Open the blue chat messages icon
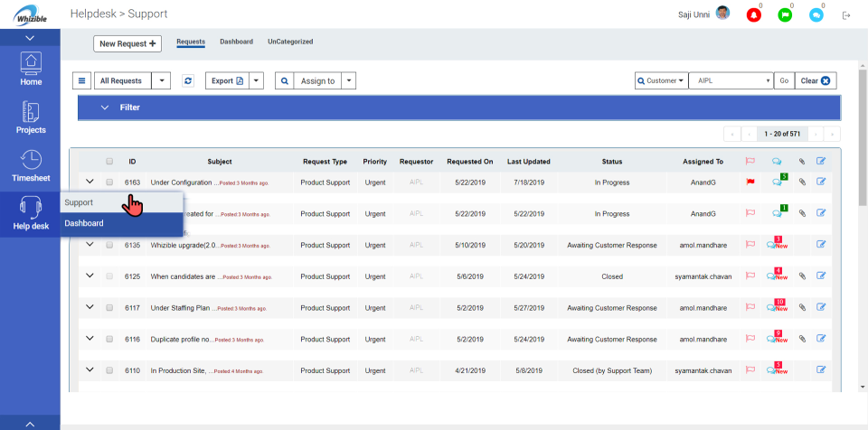 [x=816, y=15]
